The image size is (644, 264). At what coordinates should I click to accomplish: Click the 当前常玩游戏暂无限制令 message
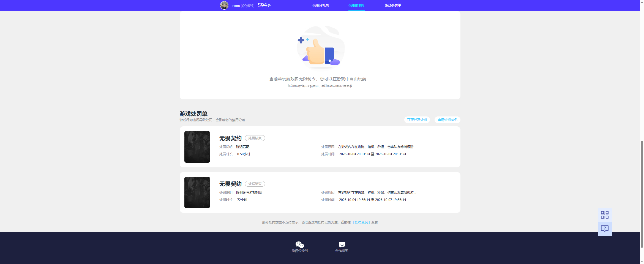coord(320,79)
